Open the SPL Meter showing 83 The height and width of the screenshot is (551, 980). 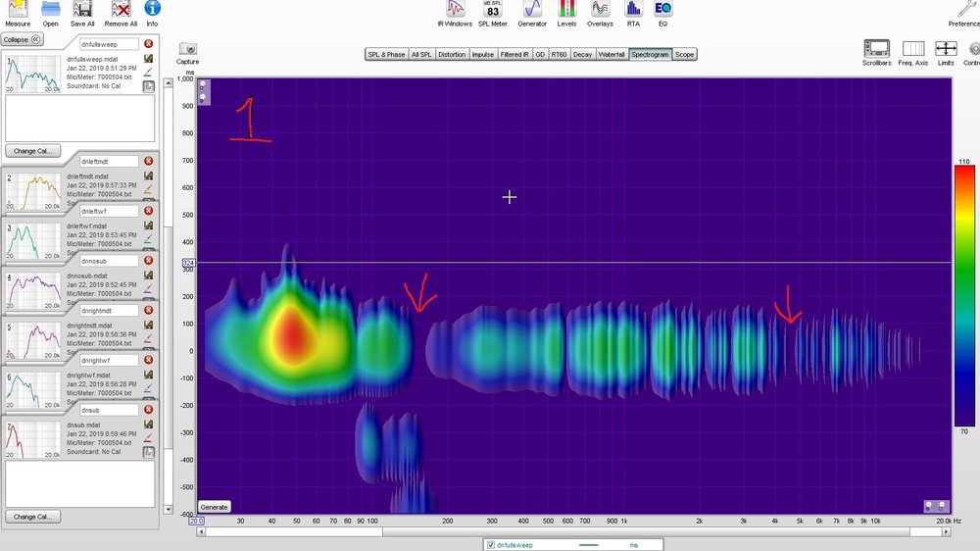(x=493, y=13)
